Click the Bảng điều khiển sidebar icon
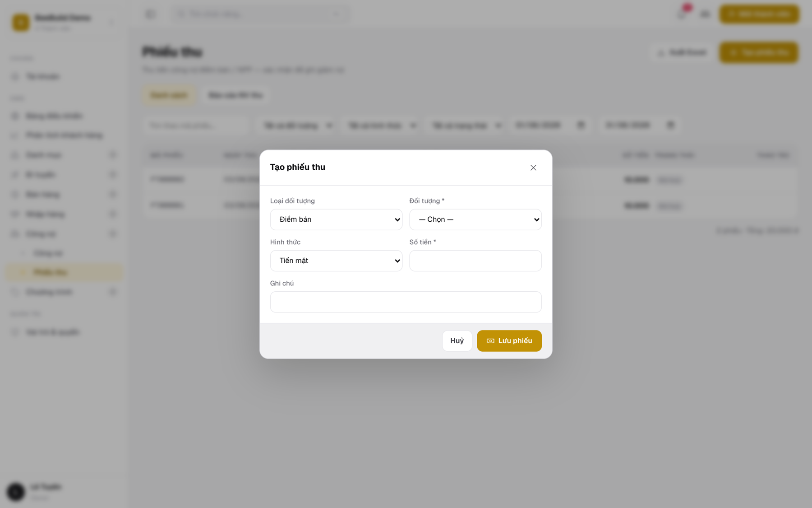Viewport: 812px width, 508px height. pos(15,116)
